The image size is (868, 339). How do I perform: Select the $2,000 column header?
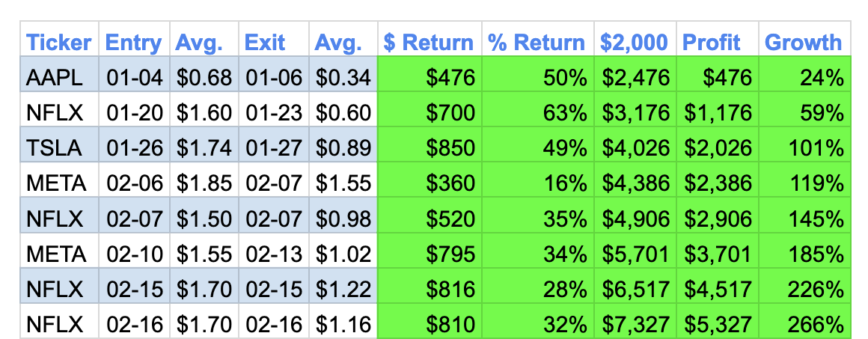634,42
